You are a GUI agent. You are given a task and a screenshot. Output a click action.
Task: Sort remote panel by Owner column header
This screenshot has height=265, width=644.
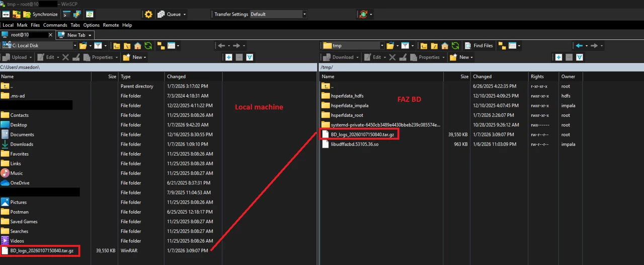click(x=571, y=77)
